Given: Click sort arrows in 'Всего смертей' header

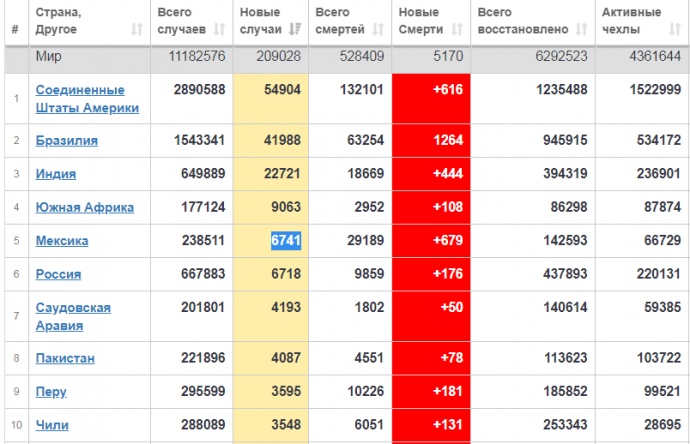Looking at the screenshot, I should tap(378, 29).
